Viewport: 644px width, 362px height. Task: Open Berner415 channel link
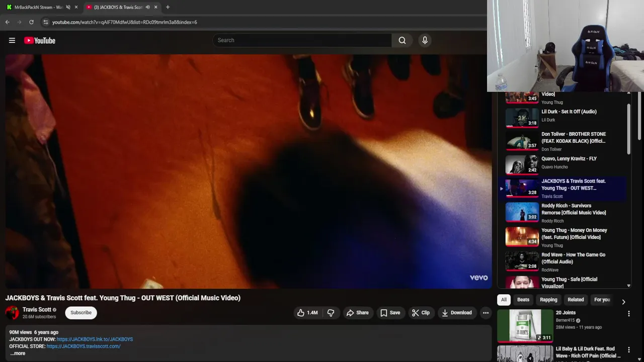pos(565,320)
